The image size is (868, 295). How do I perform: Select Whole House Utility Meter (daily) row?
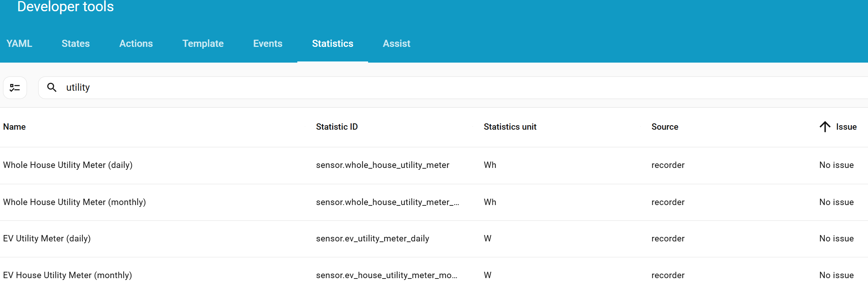coord(68,165)
